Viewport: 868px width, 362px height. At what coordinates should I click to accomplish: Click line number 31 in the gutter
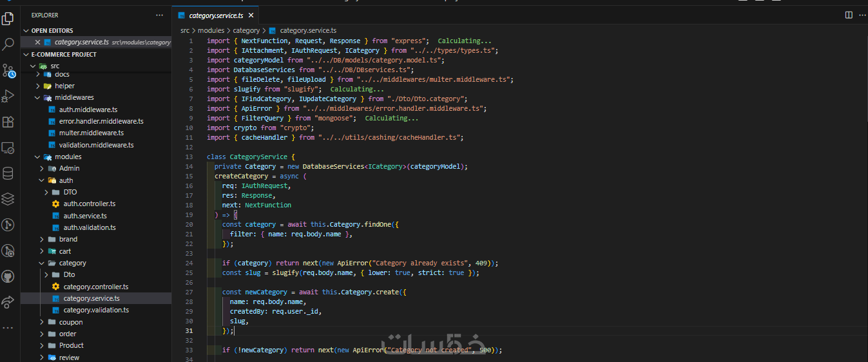[189, 330]
